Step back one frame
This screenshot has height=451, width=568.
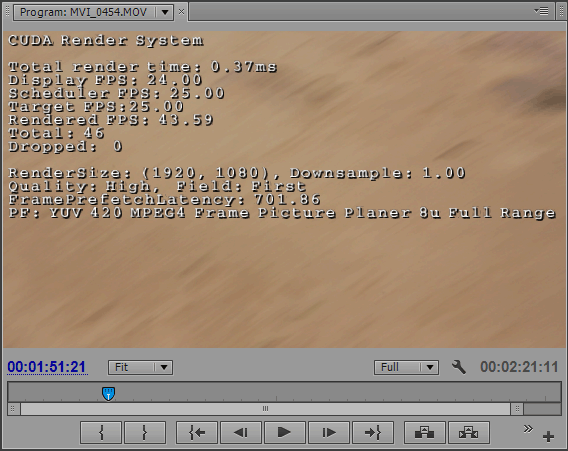(x=241, y=433)
